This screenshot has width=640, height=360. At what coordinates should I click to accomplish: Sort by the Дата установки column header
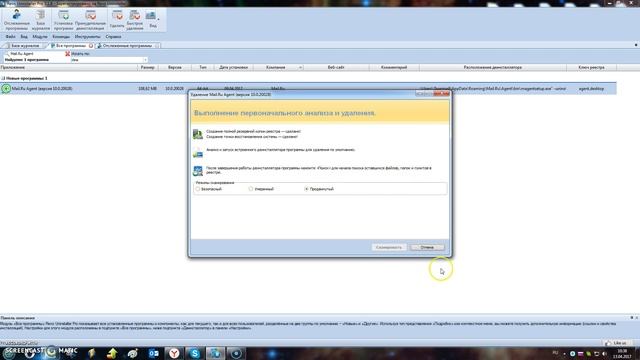[x=233, y=67]
